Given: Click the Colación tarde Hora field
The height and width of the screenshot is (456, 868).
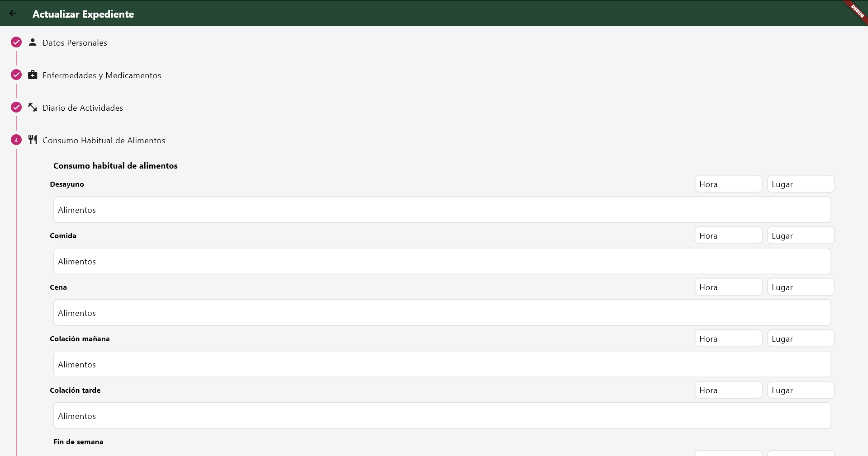Looking at the screenshot, I should click(728, 390).
